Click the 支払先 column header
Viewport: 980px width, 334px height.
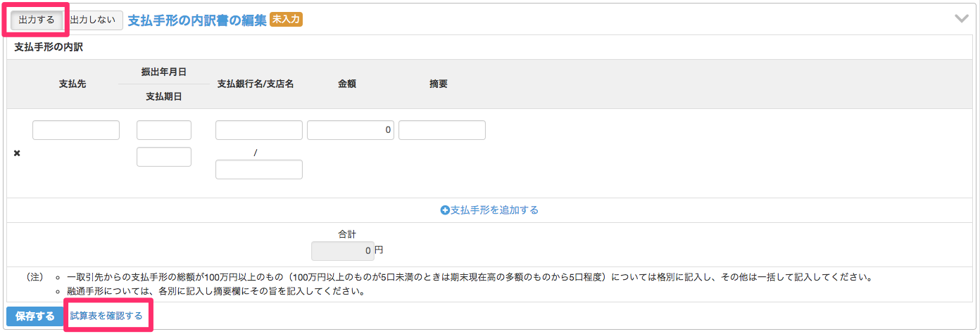click(x=73, y=84)
